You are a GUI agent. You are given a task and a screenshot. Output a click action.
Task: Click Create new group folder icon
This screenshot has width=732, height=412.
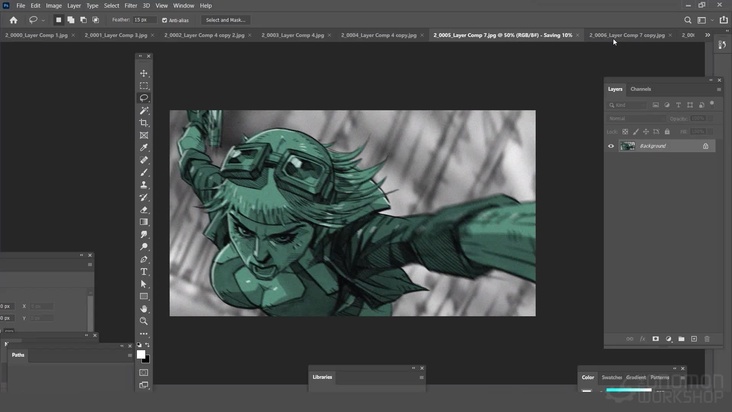pos(681,339)
